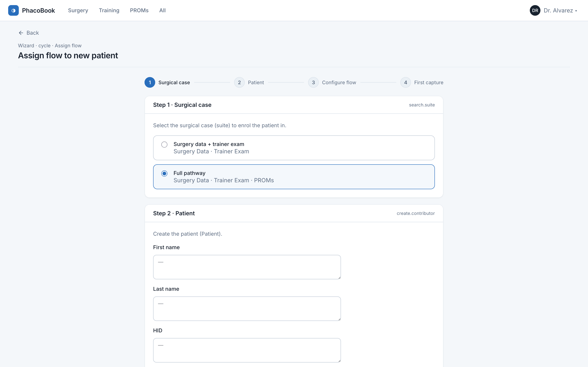
Task: Select Surgery data + trainer exam radio
Action: (x=164, y=144)
